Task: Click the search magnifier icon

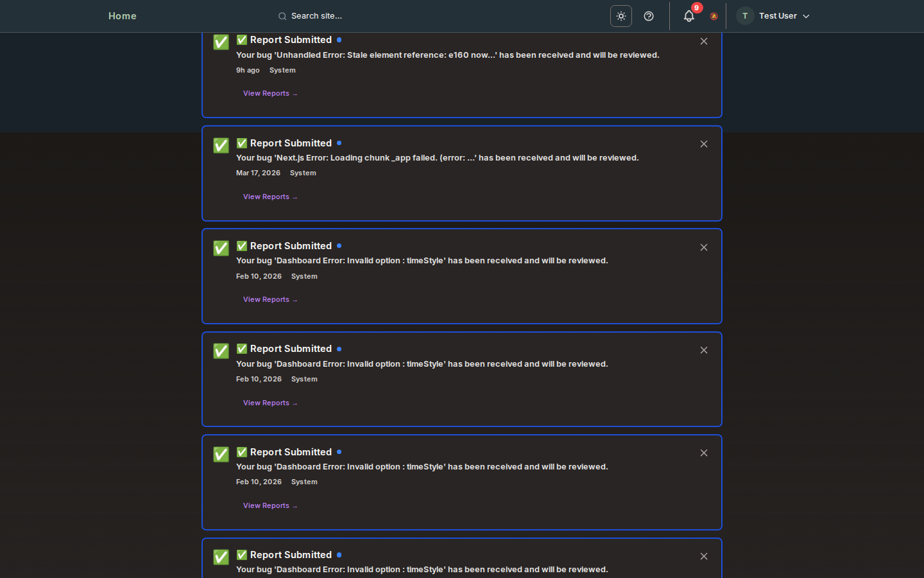Action: [282, 16]
